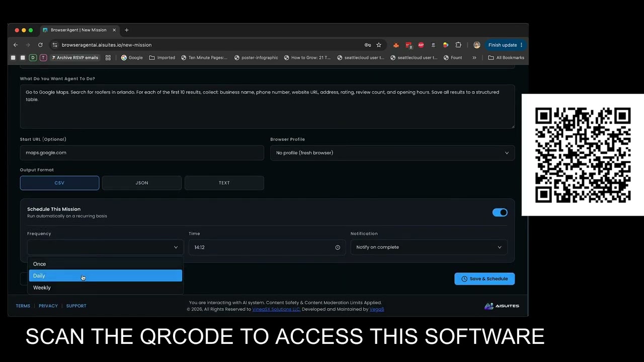Open the green D tab group
Viewport: 644px width, 362px height.
(33, 58)
